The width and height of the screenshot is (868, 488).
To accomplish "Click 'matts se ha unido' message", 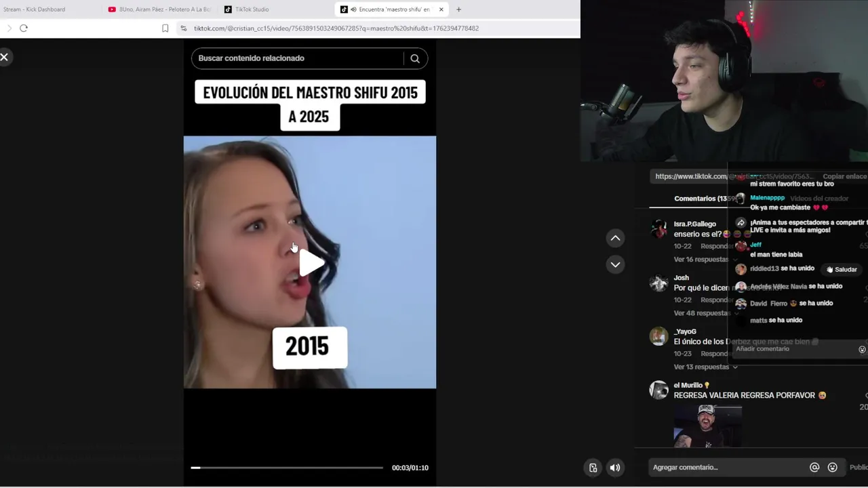I will (x=776, y=320).
